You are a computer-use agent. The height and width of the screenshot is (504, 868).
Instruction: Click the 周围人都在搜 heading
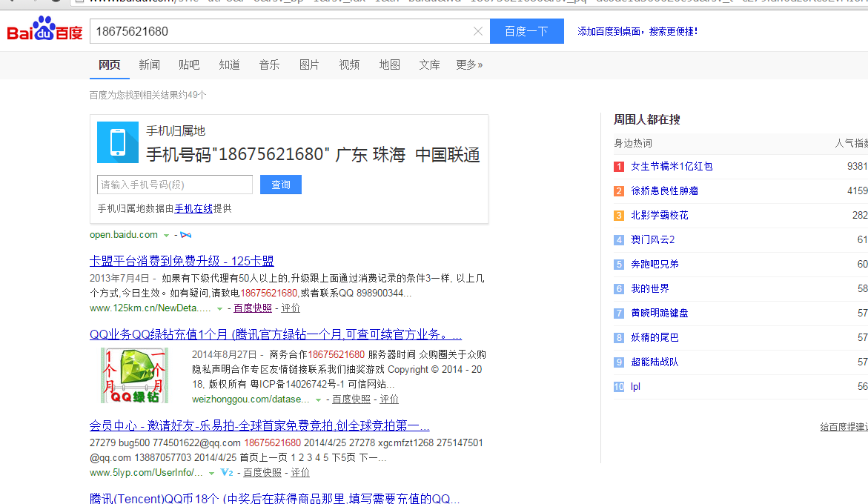point(646,119)
